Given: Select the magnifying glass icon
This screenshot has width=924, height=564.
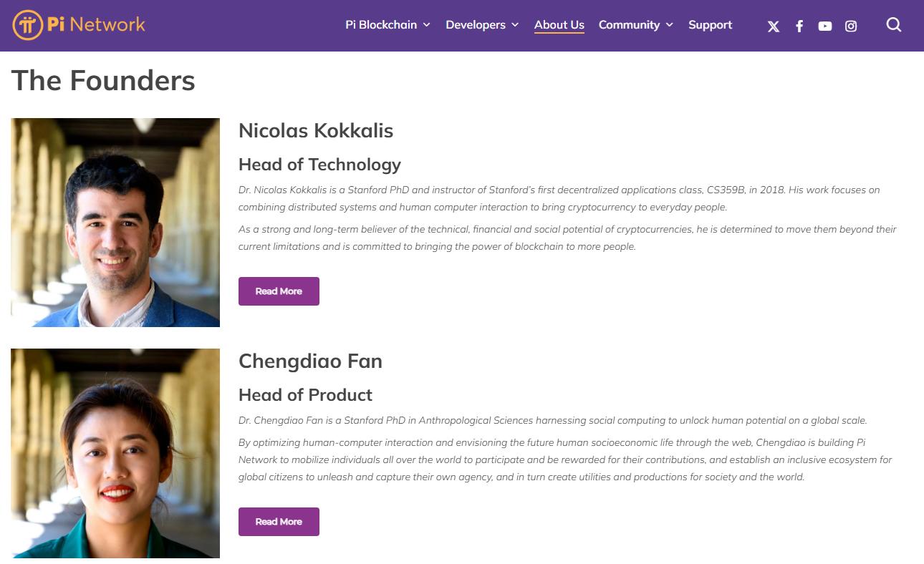Looking at the screenshot, I should tap(893, 24).
